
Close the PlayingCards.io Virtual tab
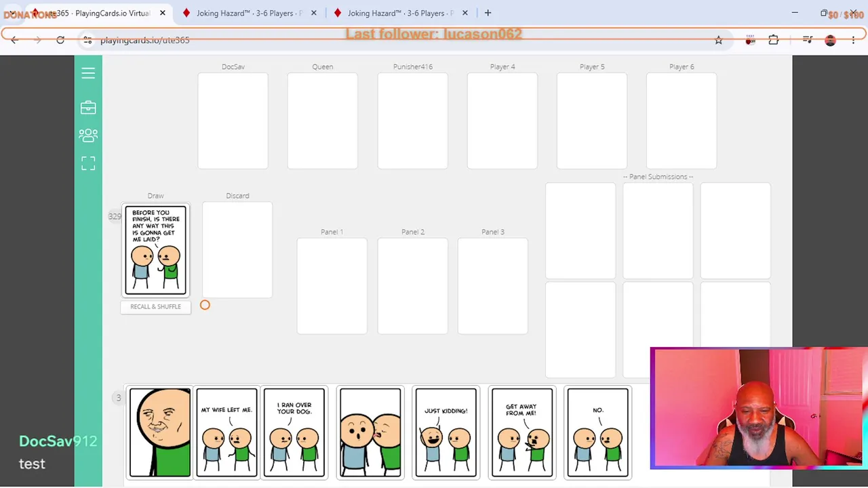tap(162, 13)
